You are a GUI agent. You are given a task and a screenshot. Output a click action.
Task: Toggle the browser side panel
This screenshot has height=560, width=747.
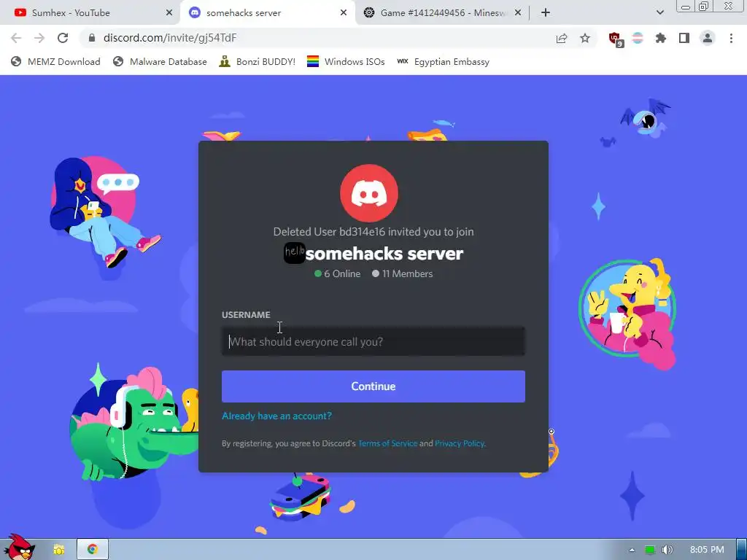point(684,38)
